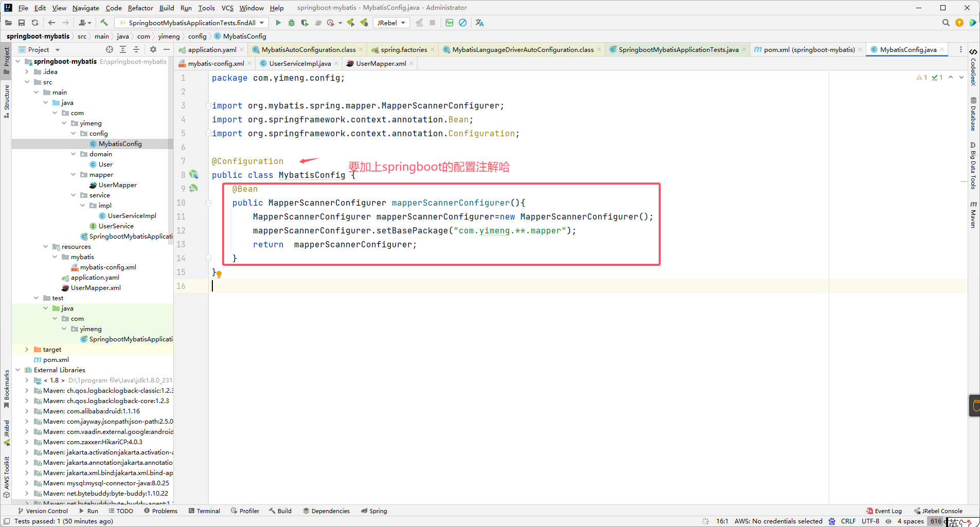Open the Problems tool window
The height and width of the screenshot is (527, 980).
[x=161, y=511]
